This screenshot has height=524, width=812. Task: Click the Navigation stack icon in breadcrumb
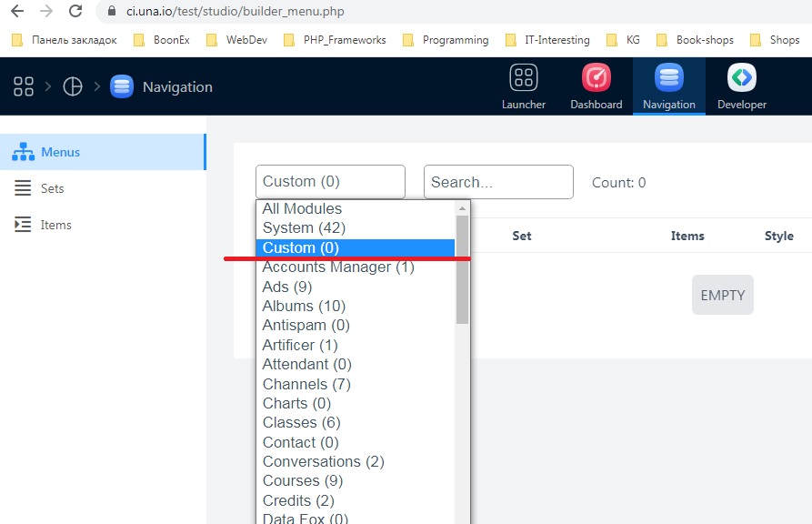(121, 86)
